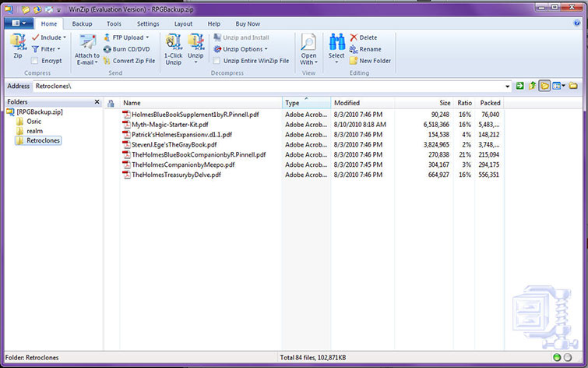
Task: Sort by the Ratio column header
Action: (x=464, y=103)
